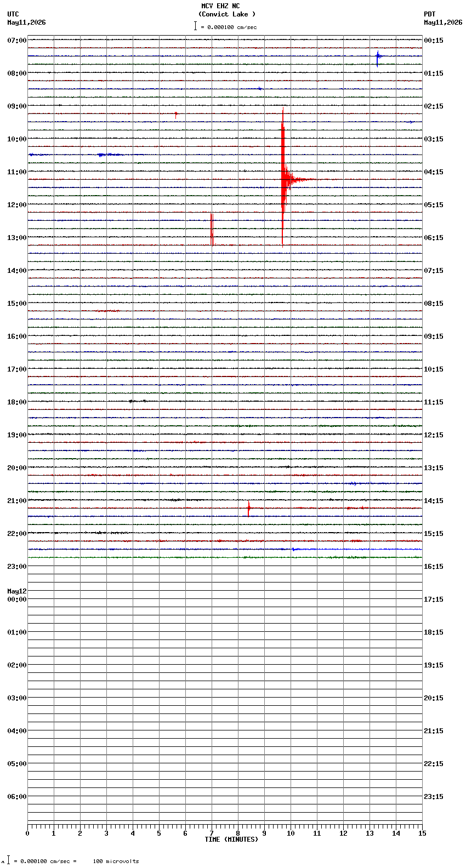Click the red double spike near minute 7
Screen dimensions: 466x868
212,230
